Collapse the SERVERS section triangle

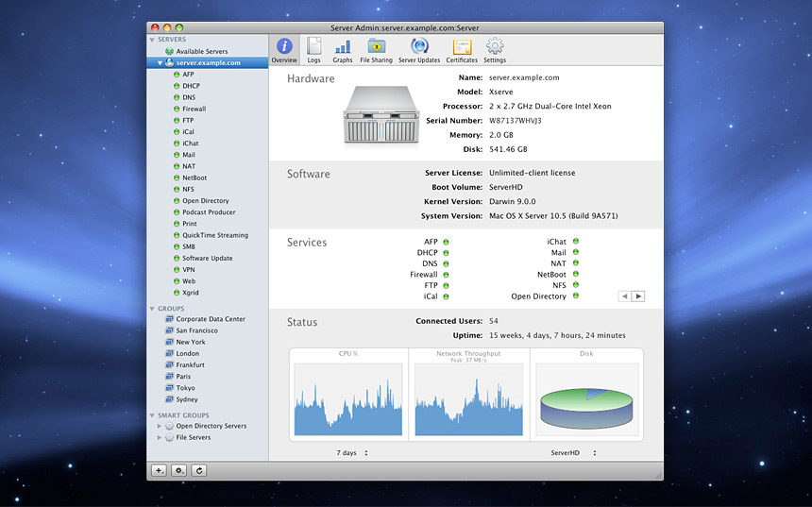pyautogui.click(x=152, y=40)
